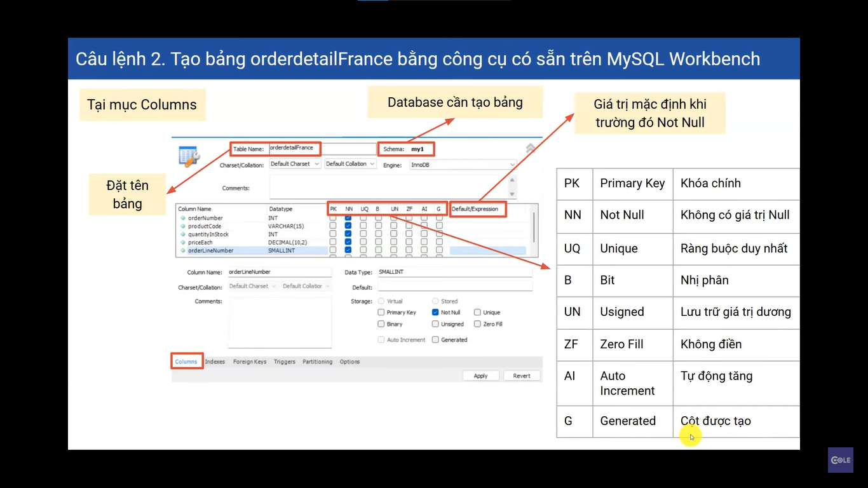Click the Table Name input field
Image resolution: width=868 pixels, height=488 pixels.
tap(323, 149)
